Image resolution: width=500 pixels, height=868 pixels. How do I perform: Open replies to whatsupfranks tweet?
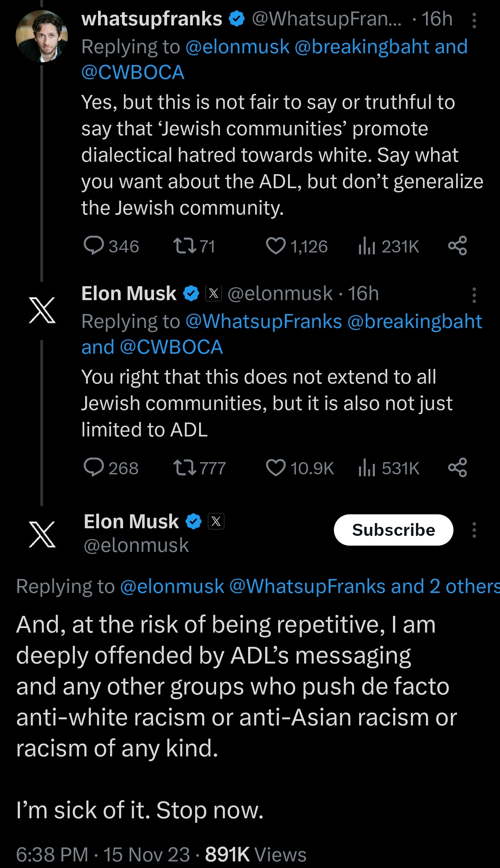[x=94, y=246]
